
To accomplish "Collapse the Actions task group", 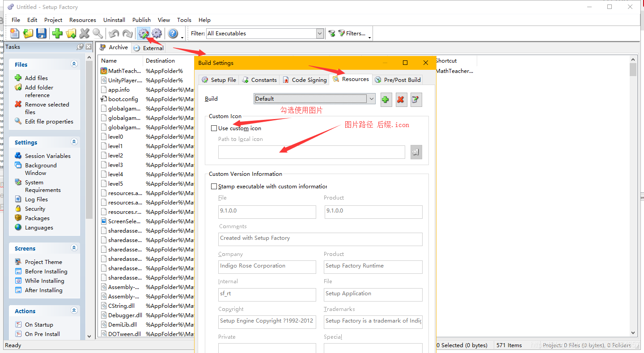I will [x=74, y=311].
